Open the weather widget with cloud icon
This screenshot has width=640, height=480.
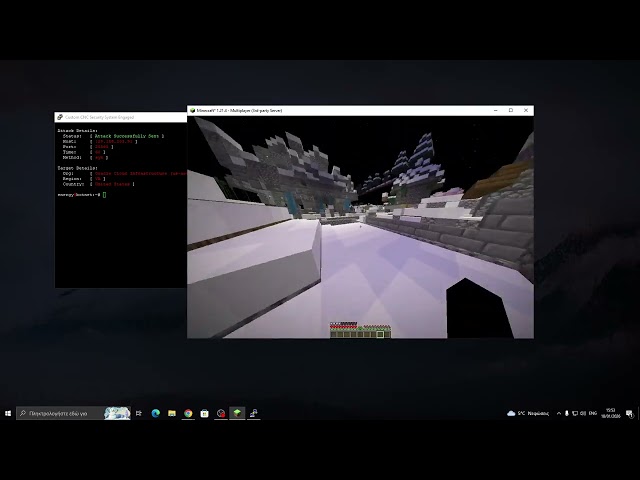528,413
